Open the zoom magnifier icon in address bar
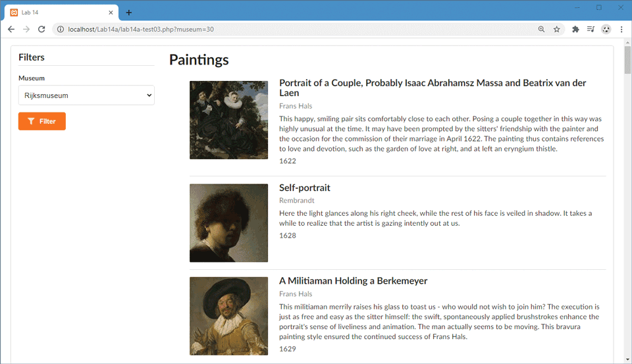Image resolution: width=632 pixels, height=364 pixels. click(x=541, y=30)
